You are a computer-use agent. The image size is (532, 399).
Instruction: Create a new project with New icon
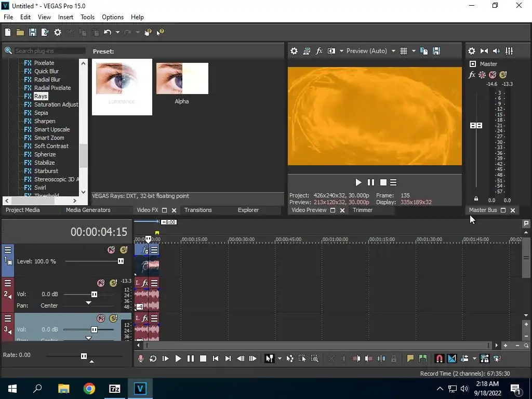(8, 32)
